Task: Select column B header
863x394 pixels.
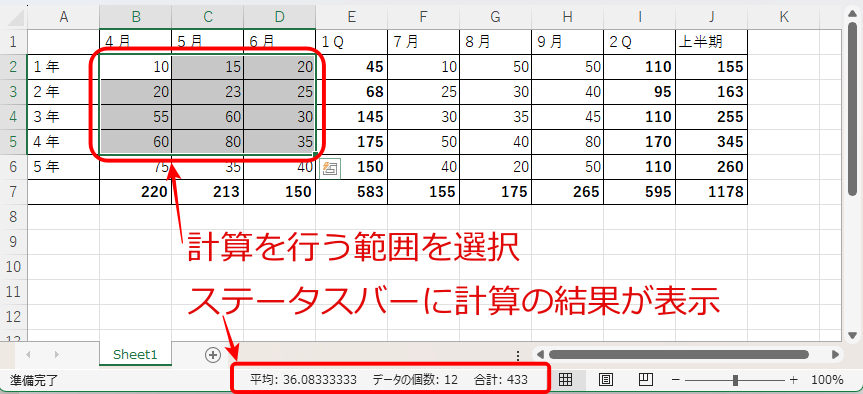Action: pyautogui.click(x=135, y=17)
